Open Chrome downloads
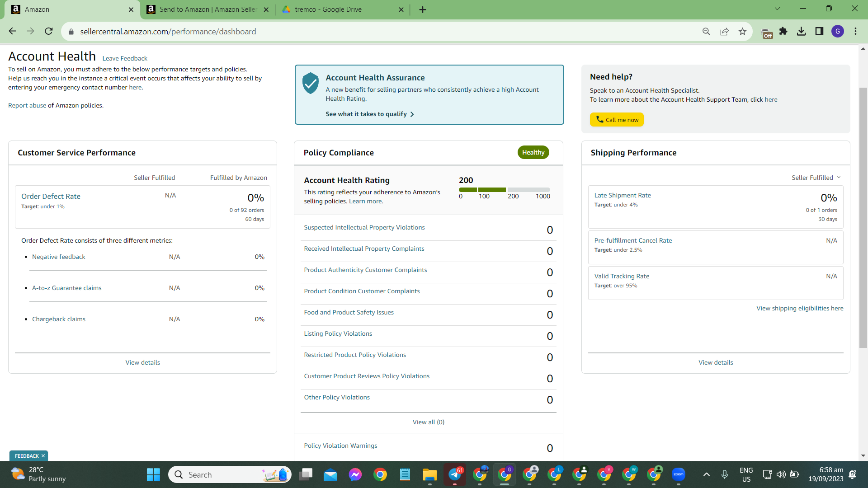Image resolution: width=868 pixels, height=488 pixels. coord(802,31)
